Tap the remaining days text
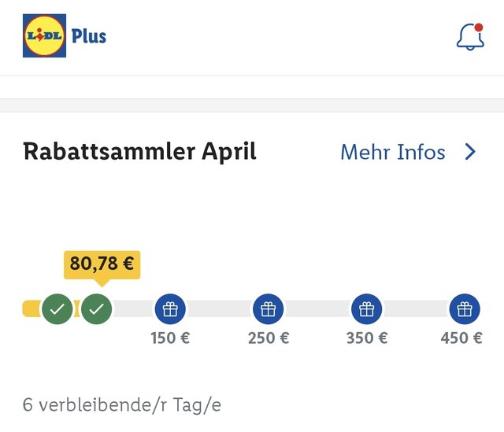504x432 pixels. [122, 404]
